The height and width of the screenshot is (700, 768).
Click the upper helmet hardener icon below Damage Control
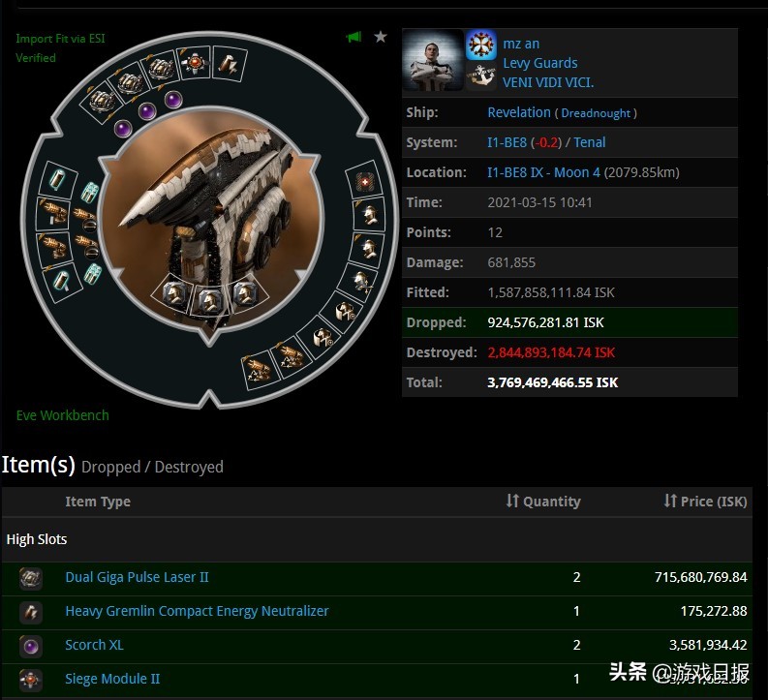coord(370,215)
